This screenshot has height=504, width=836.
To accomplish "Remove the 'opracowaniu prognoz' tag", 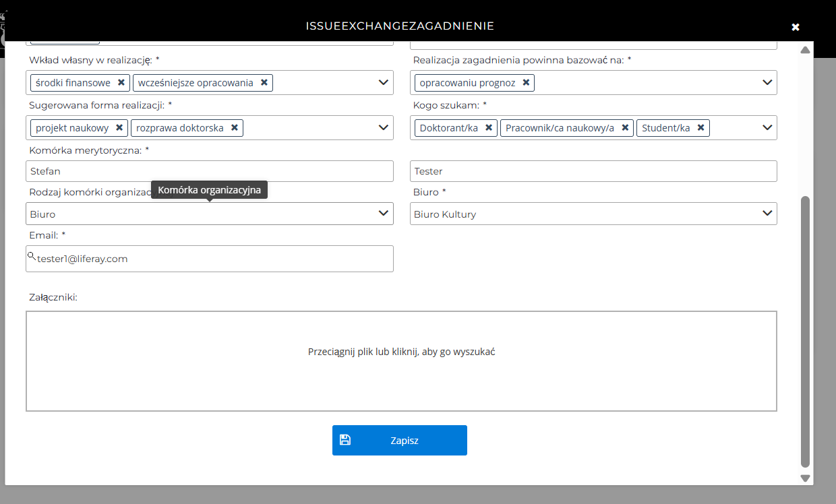I will coord(526,83).
